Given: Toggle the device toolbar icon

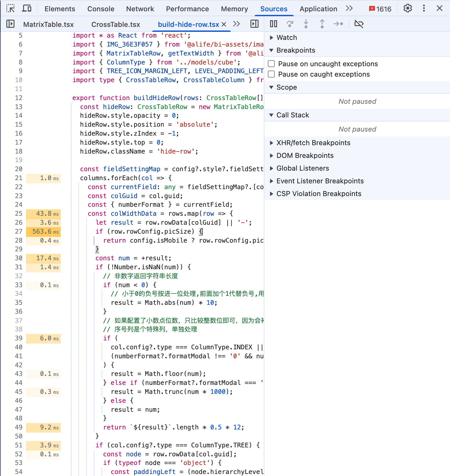Looking at the screenshot, I should (27, 8).
